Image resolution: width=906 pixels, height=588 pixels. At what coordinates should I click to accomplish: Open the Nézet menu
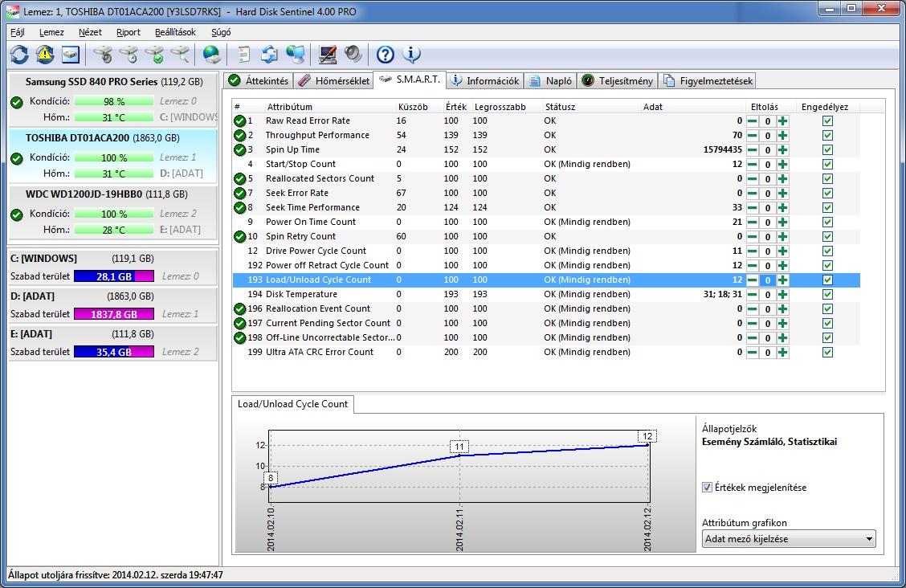pos(90,32)
